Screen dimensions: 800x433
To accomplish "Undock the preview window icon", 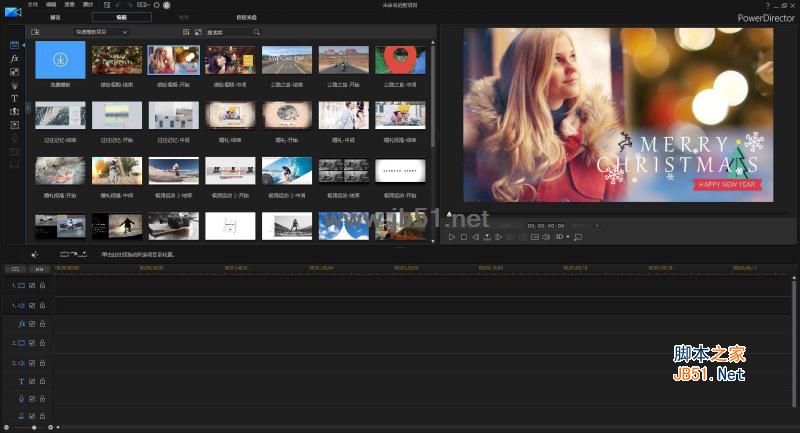I will [578, 237].
